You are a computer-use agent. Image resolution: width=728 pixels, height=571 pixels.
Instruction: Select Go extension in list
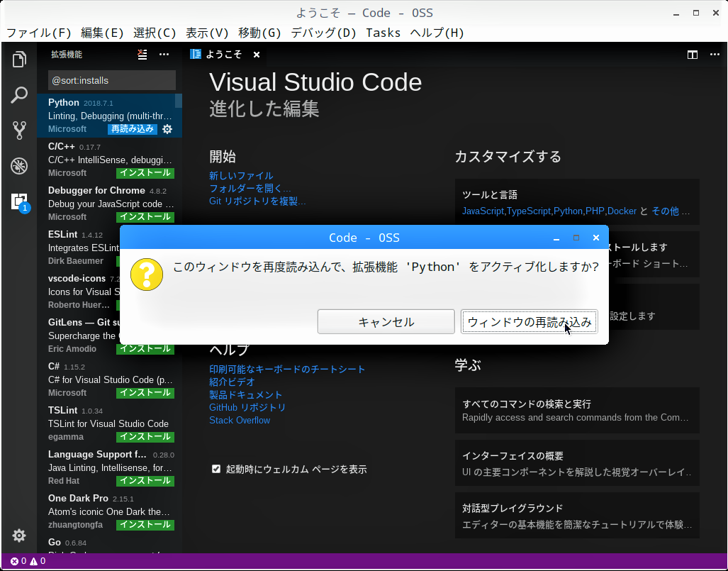[x=110, y=544]
